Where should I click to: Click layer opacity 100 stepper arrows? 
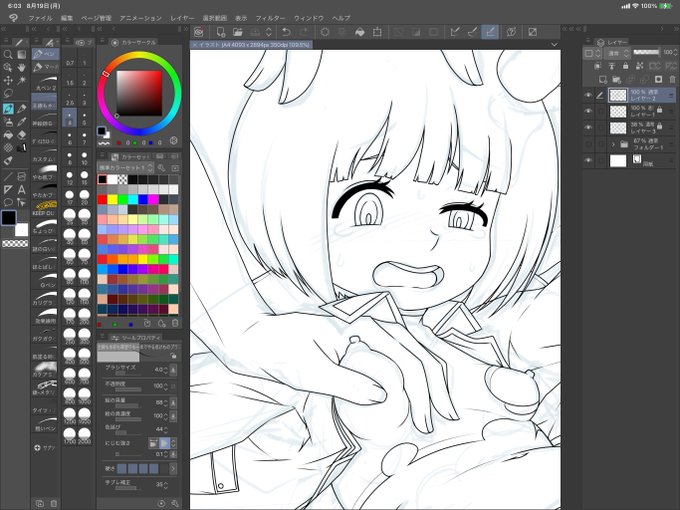(x=675, y=52)
